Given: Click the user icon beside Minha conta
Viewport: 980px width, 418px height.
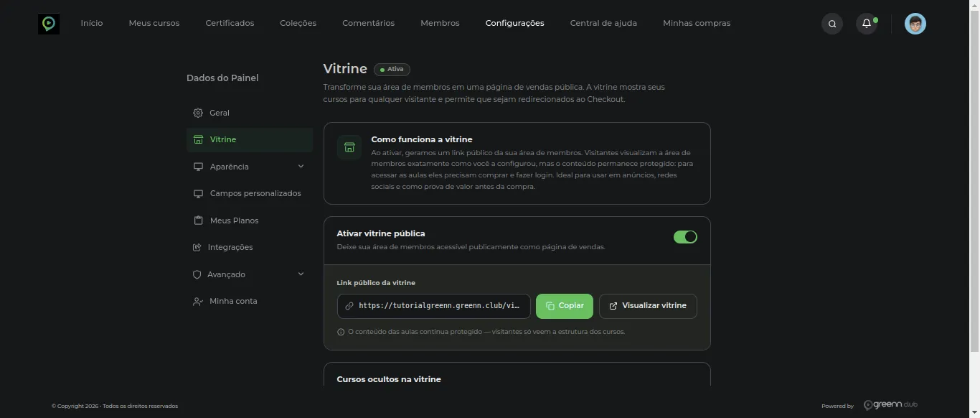Looking at the screenshot, I should point(198,302).
